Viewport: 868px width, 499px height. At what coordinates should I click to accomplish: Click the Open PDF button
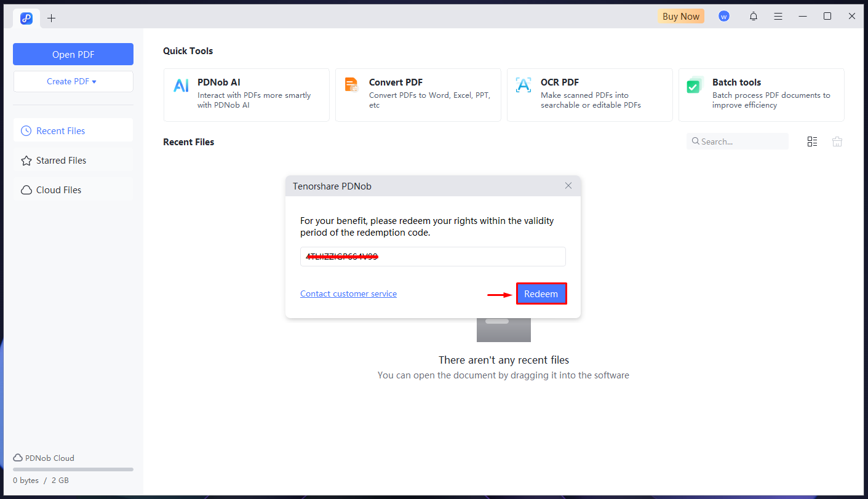pos(73,54)
